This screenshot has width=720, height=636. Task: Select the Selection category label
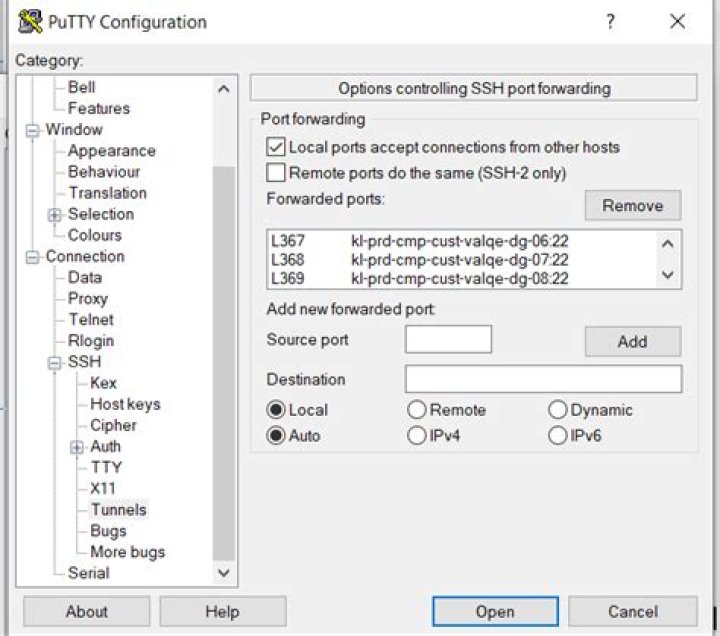[101, 214]
